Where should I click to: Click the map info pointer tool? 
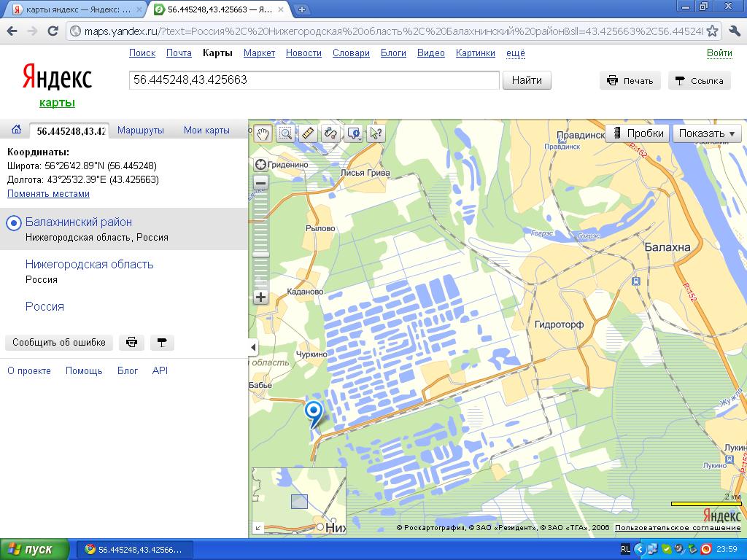click(376, 133)
